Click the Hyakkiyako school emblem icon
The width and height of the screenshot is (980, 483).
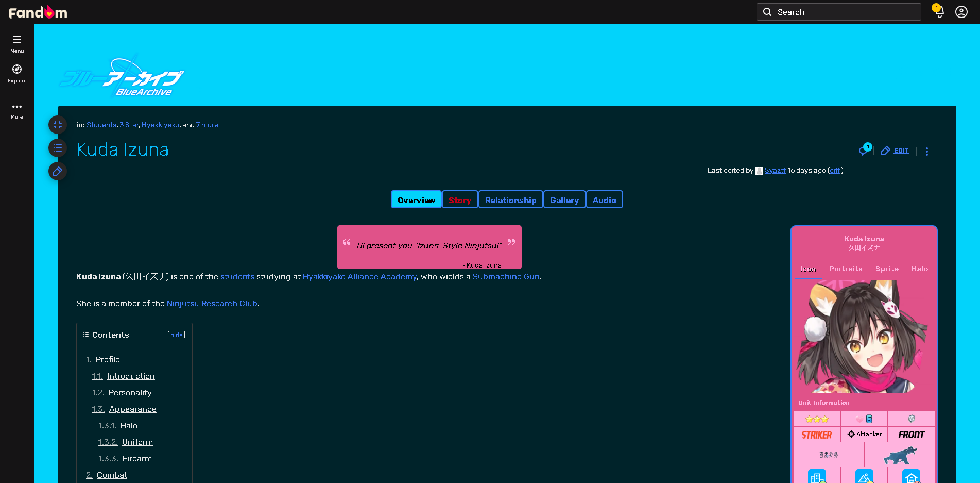coord(829,455)
